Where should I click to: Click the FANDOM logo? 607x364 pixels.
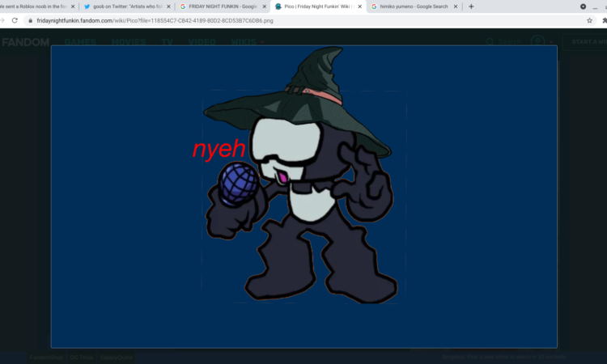pos(26,42)
